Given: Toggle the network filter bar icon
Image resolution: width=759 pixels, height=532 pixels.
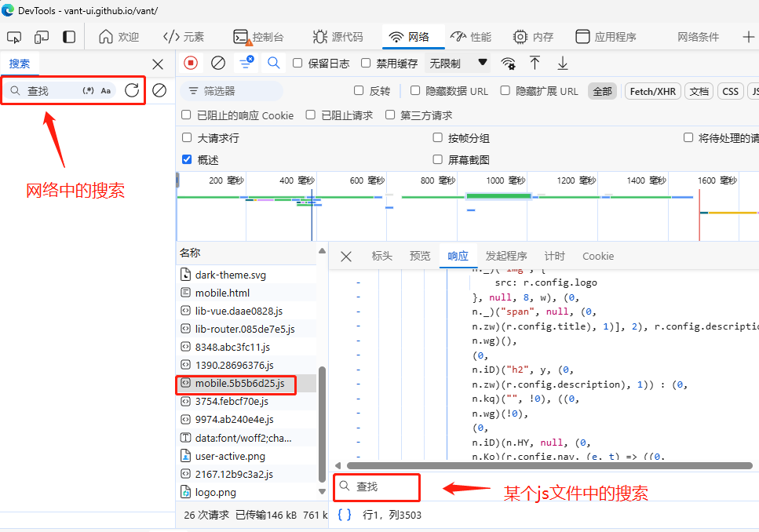Looking at the screenshot, I should [x=243, y=63].
